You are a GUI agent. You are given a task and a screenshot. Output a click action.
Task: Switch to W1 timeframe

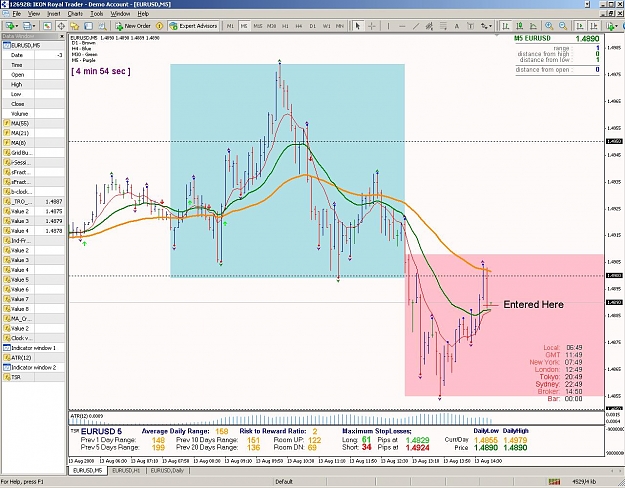[326, 26]
